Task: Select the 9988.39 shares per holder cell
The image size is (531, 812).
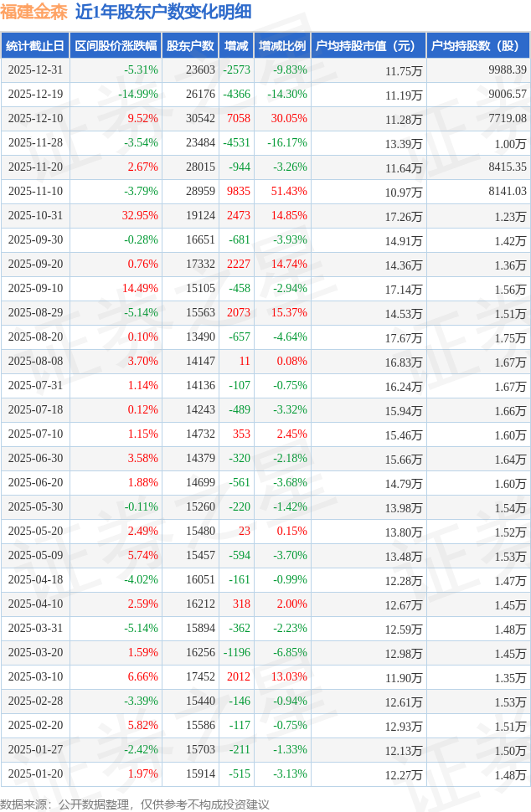Action: (508, 70)
